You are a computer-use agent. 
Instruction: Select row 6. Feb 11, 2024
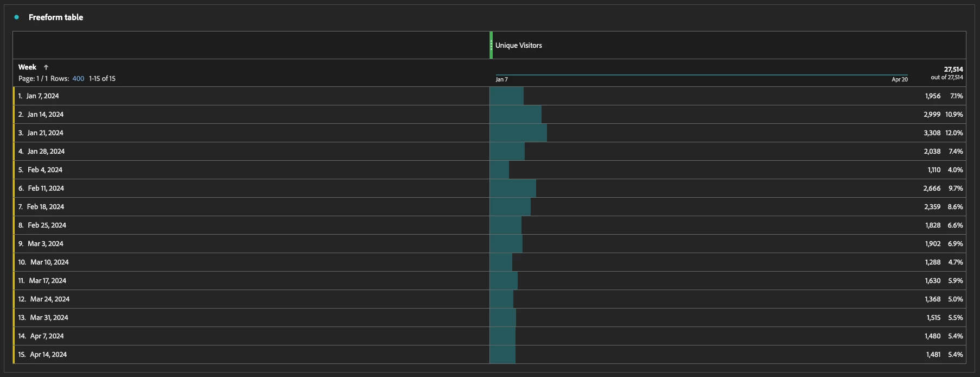point(251,188)
